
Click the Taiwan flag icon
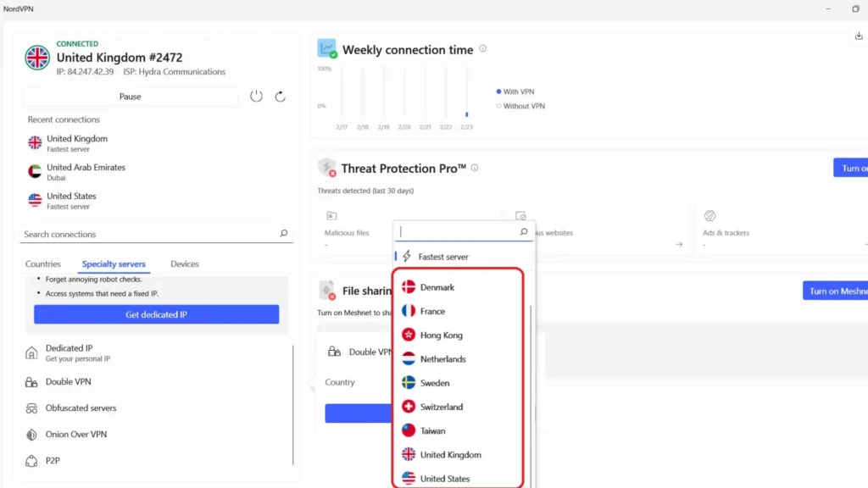coord(409,430)
